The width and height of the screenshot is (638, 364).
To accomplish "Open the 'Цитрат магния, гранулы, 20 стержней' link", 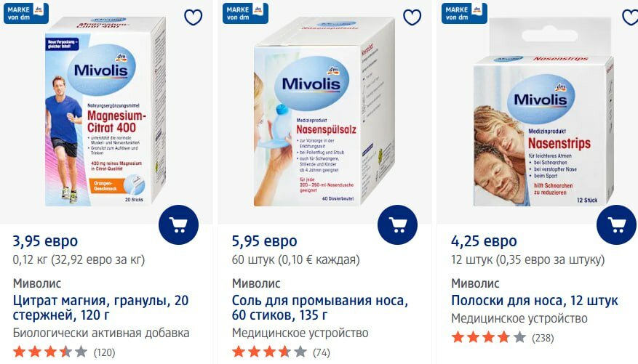I will pyautogui.click(x=100, y=307).
